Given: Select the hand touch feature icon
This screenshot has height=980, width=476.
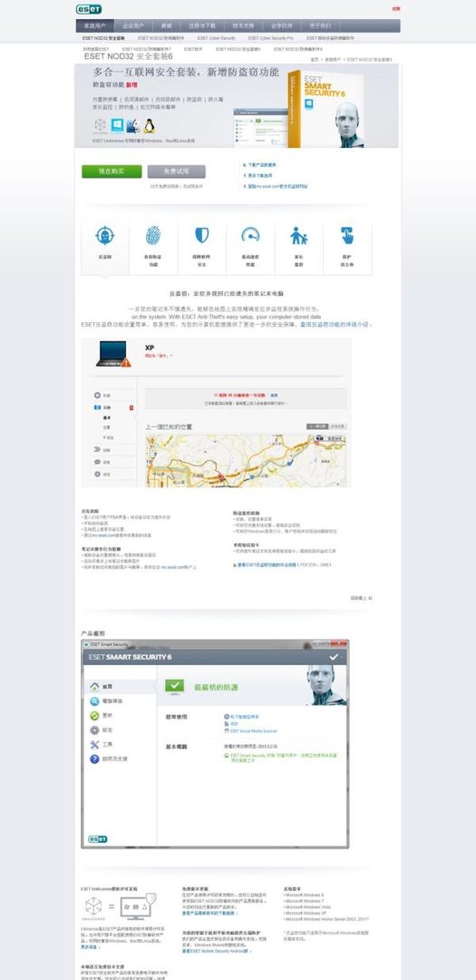Looking at the screenshot, I should click(346, 235).
